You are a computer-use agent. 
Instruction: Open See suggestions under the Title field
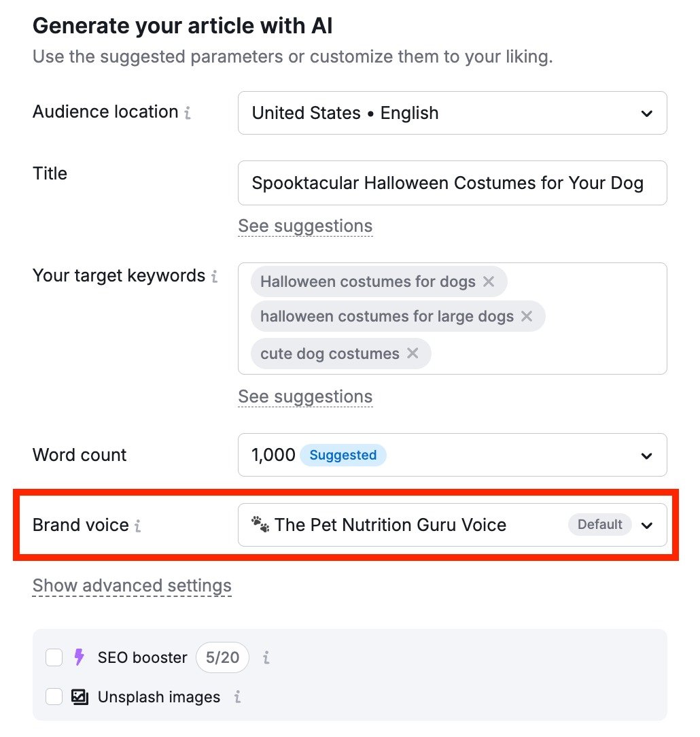point(305,225)
